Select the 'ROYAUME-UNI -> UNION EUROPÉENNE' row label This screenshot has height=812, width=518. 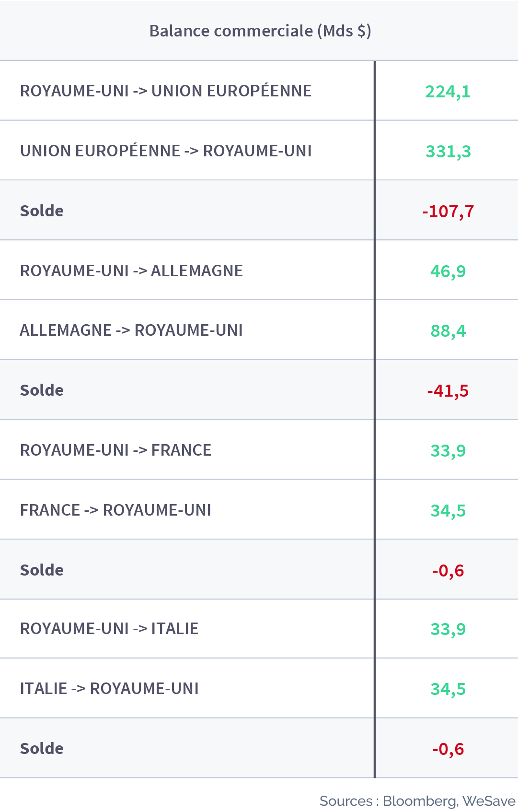click(x=166, y=91)
